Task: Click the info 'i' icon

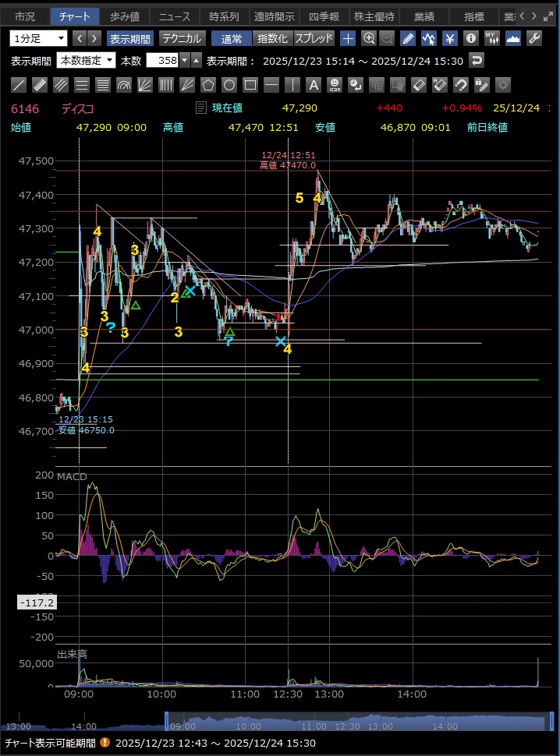Action: coord(470,38)
